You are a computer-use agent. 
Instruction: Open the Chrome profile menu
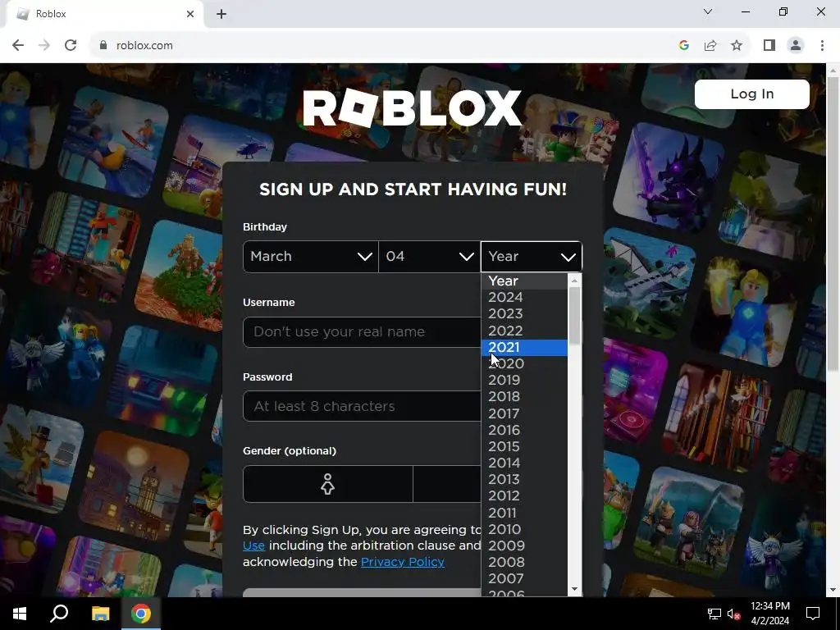coord(796,45)
